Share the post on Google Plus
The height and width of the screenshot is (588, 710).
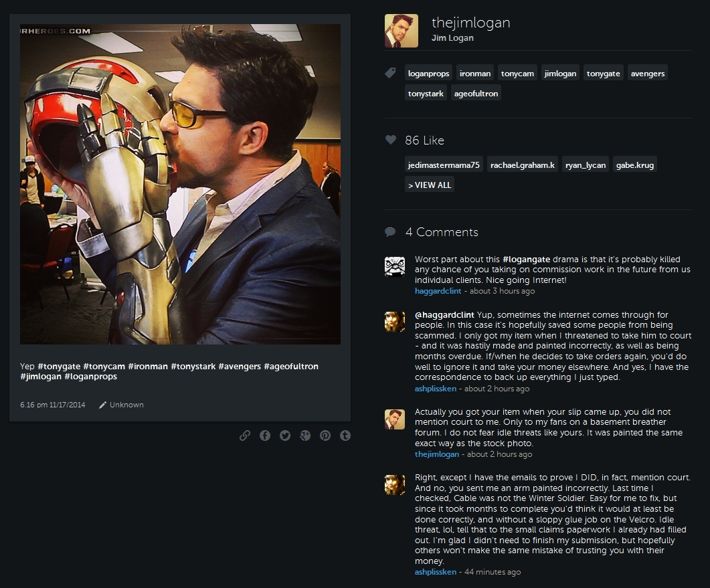point(305,435)
